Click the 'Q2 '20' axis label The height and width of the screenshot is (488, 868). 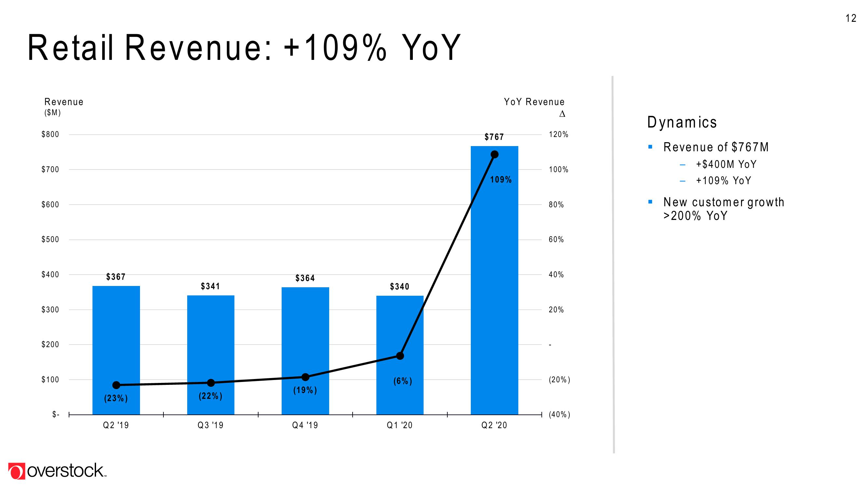pos(494,425)
